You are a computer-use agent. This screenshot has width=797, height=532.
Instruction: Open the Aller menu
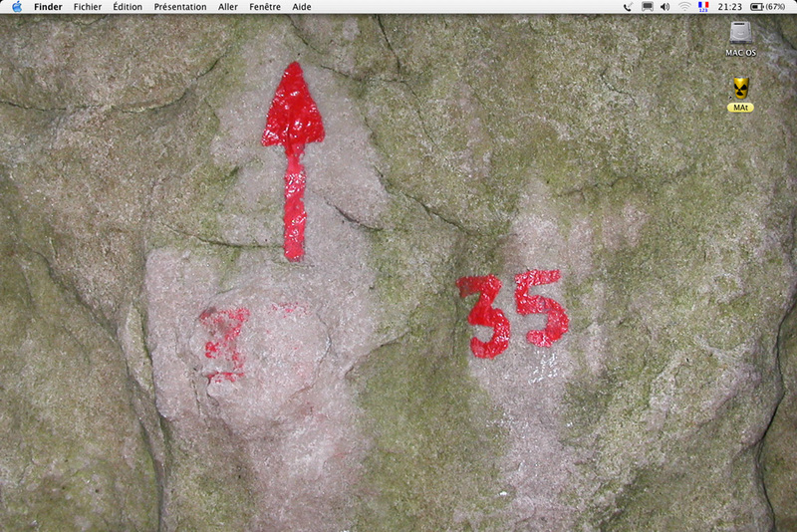pos(228,7)
